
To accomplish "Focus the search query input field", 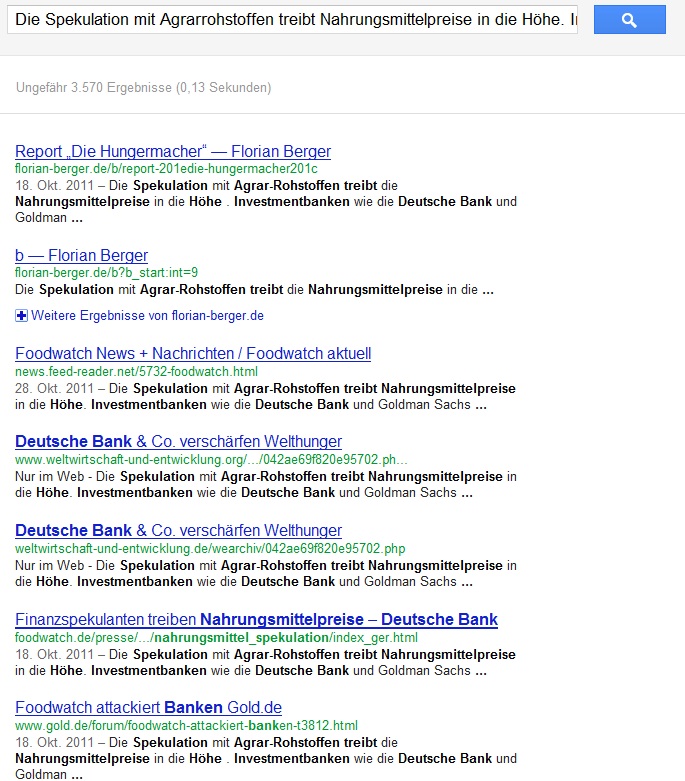I will tap(292, 20).
